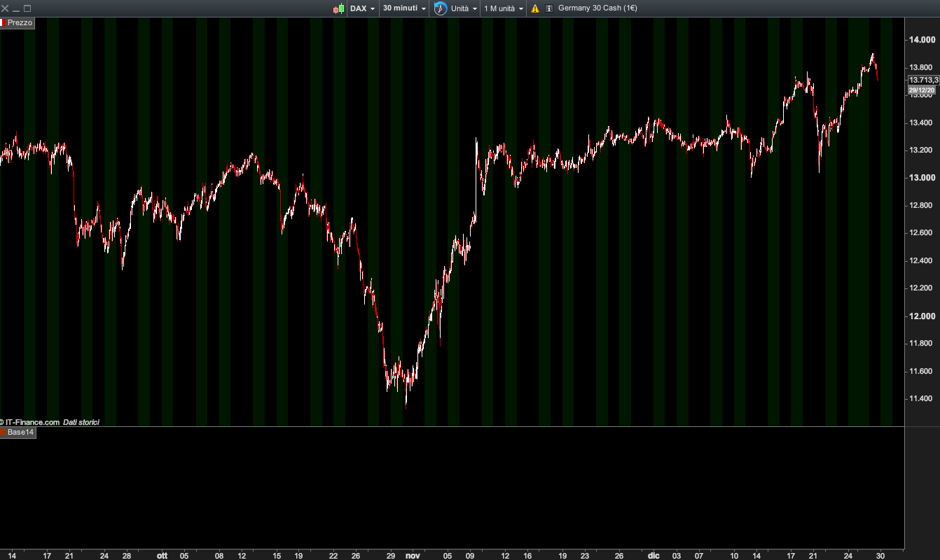Image resolution: width=940 pixels, height=560 pixels.
Task: Click the Base14 indicator label
Action: coord(18,432)
